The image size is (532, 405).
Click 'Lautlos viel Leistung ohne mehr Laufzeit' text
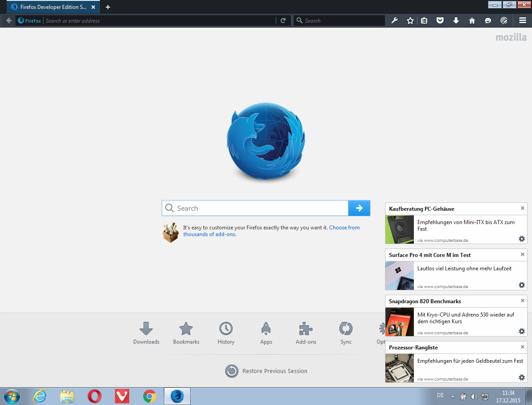pyautogui.click(x=465, y=269)
